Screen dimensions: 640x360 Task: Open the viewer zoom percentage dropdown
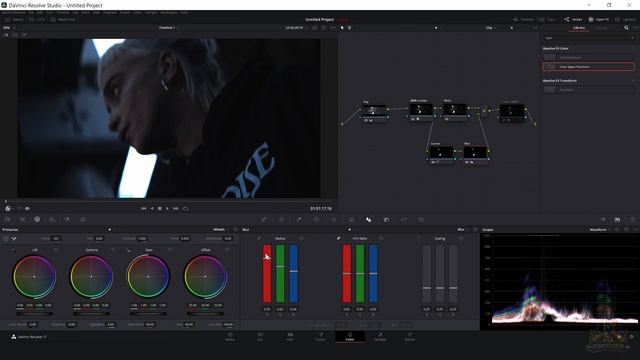[8, 28]
